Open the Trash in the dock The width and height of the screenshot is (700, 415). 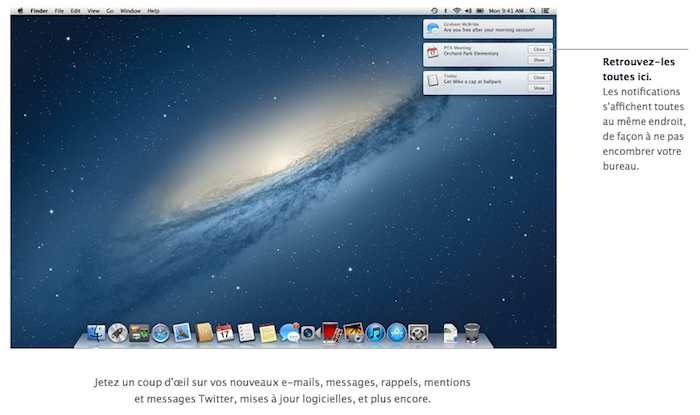click(x=472, y=332)
